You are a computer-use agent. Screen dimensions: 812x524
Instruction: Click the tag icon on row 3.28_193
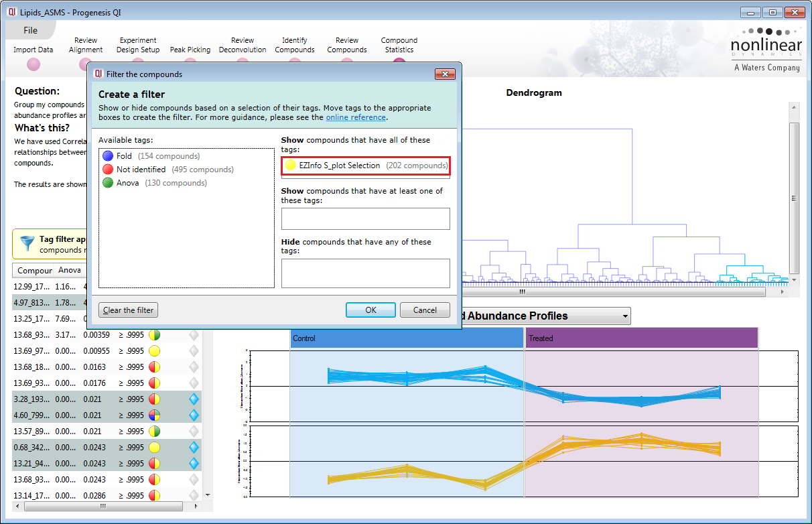(154, 399)
